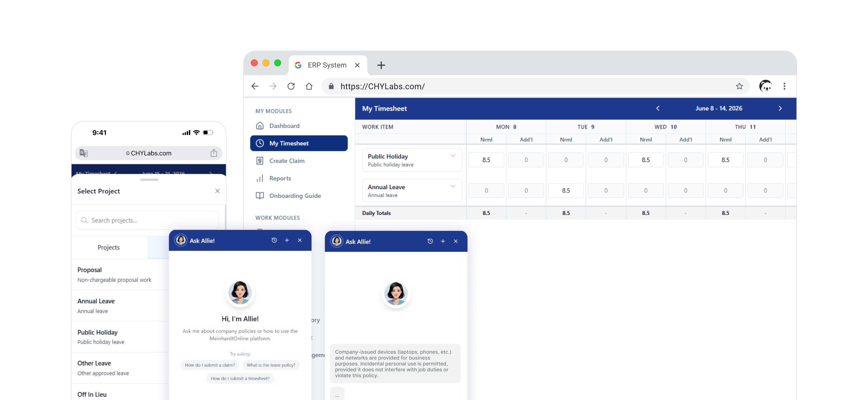The height and width of the screenshot is (400, 868).
Task: Select the Projects tab on phone
Action: pyautogui.click(x=108, y=247)
